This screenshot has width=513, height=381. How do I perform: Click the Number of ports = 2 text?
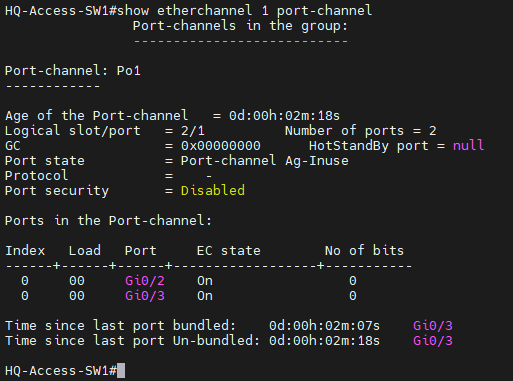(361, 131)
